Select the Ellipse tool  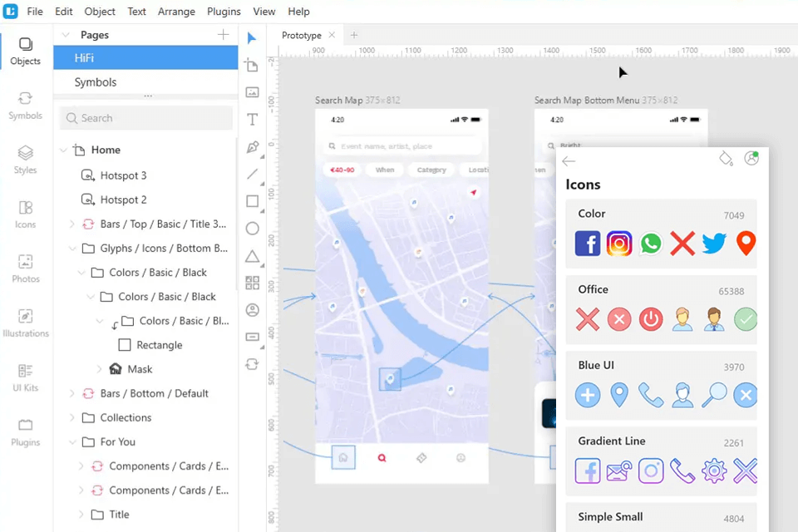(252, 229)
